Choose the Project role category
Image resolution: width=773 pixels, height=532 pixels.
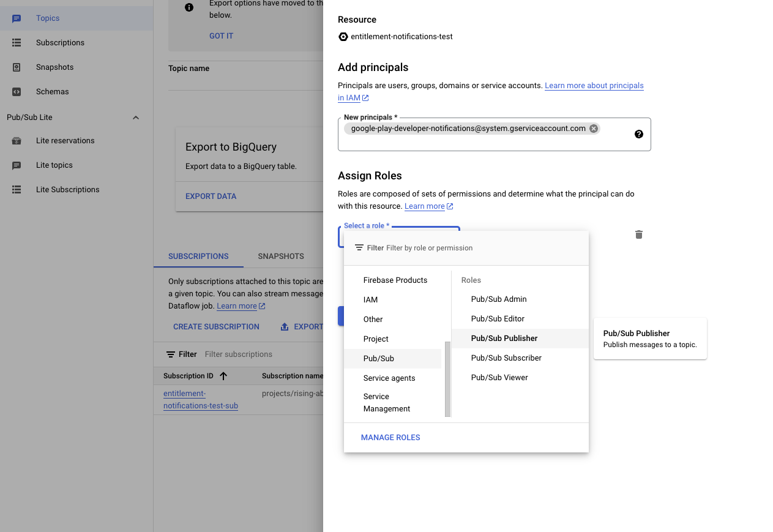[393, 339]
